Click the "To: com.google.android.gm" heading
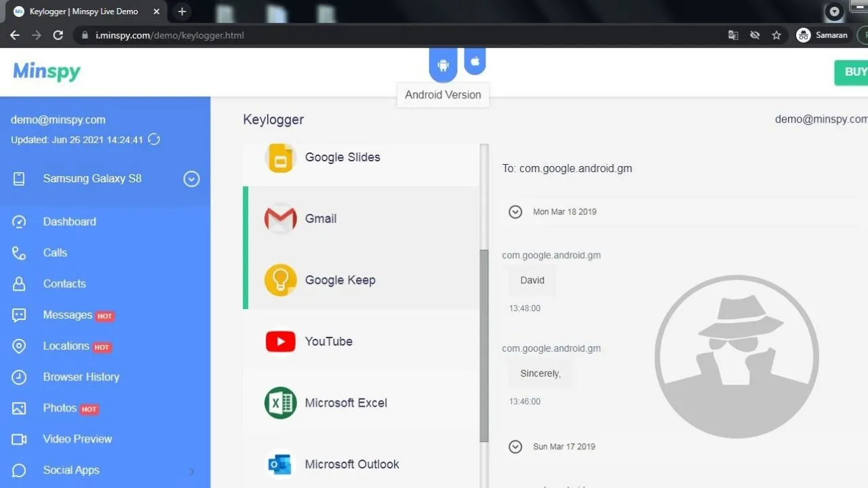Image resolution: width=868 pixels, height=488 pixels. pos(568,168)
